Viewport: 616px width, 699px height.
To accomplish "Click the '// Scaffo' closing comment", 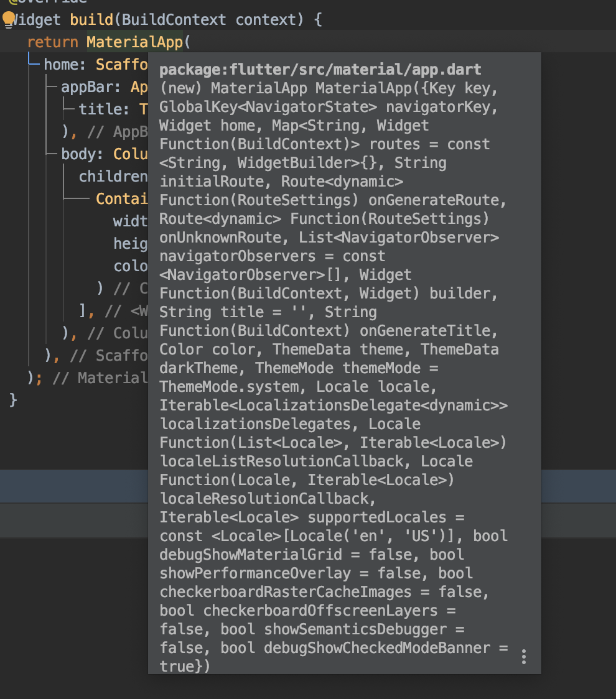I will [108, 356].
